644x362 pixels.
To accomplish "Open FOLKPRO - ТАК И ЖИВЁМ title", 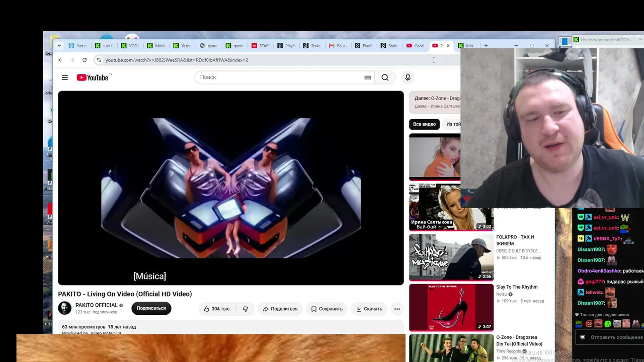I will tap(515, 240).
